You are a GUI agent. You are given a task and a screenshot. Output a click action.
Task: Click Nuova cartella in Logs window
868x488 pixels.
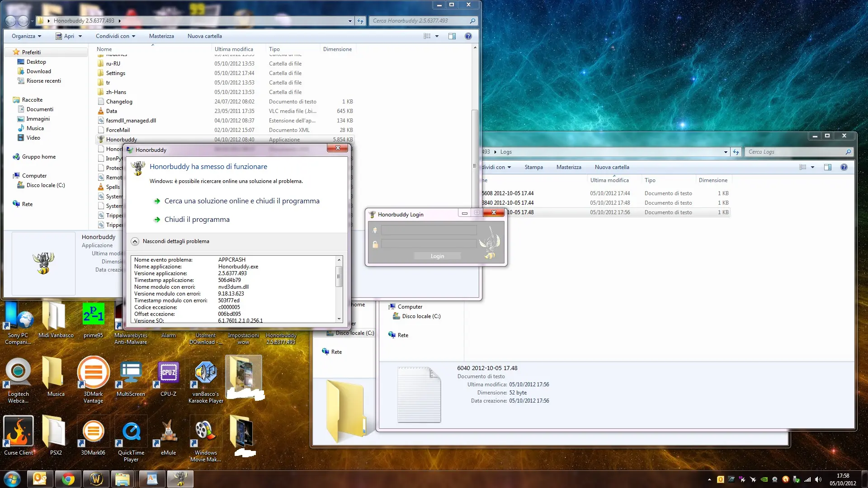(612, 167)
